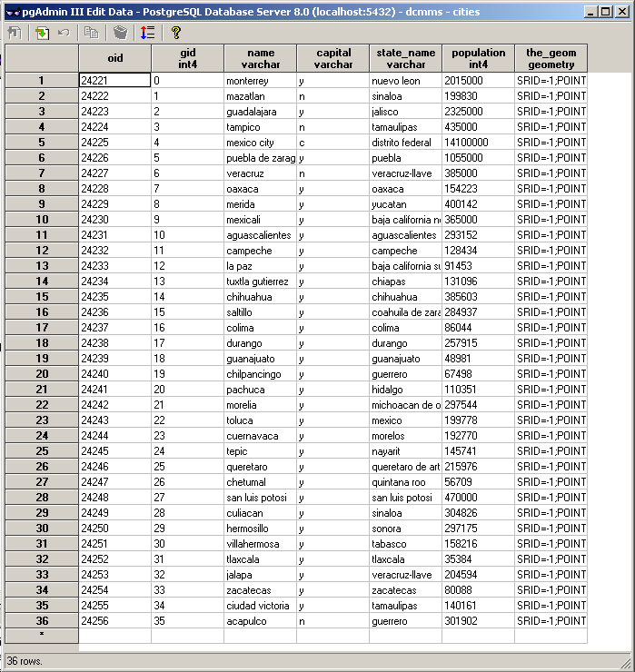Click the state_name cell nayarit
The height and width of the screenshot is (672, 635).
(405, 450)
